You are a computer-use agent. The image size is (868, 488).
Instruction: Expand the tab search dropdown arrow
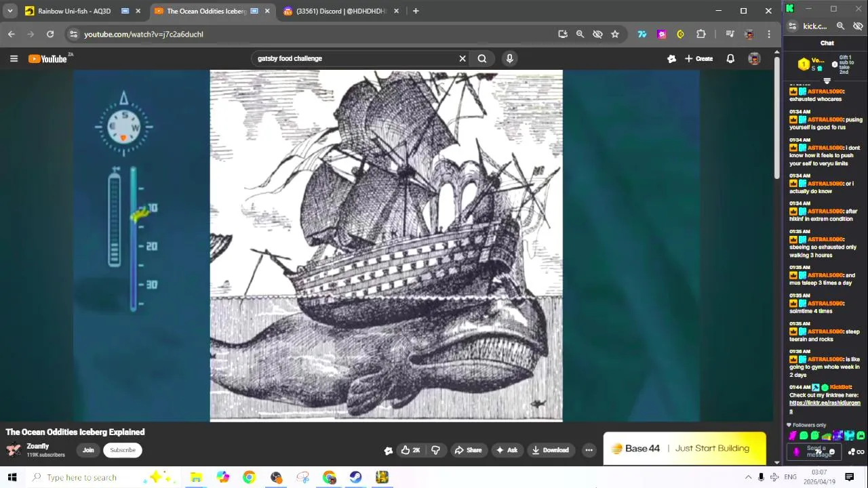coord(9,11)
